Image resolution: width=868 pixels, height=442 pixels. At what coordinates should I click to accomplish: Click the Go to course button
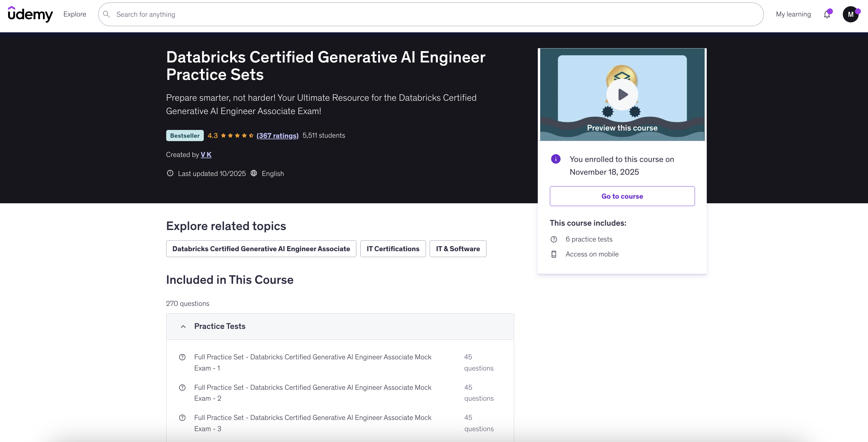click(622, 196)
